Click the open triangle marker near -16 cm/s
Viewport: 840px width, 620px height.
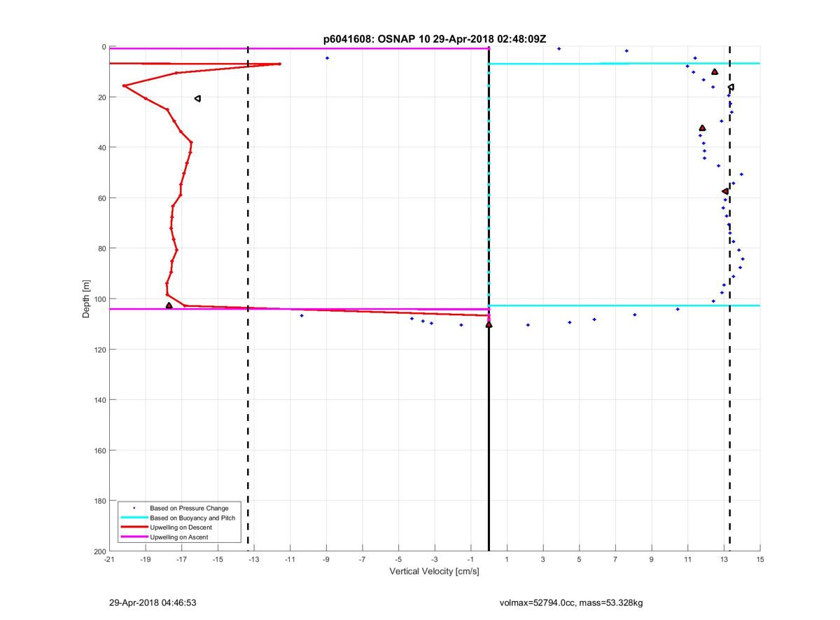[197, 99]
